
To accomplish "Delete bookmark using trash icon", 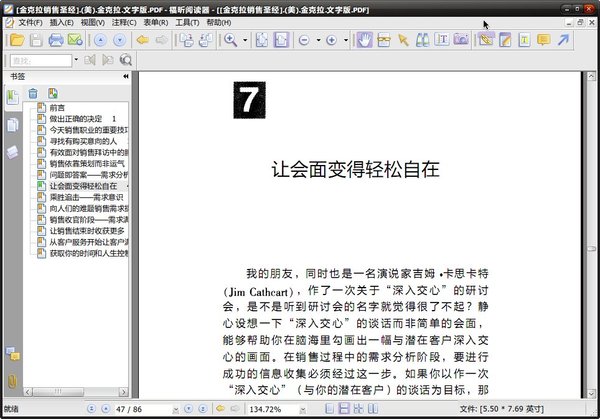I will point(33,93).
